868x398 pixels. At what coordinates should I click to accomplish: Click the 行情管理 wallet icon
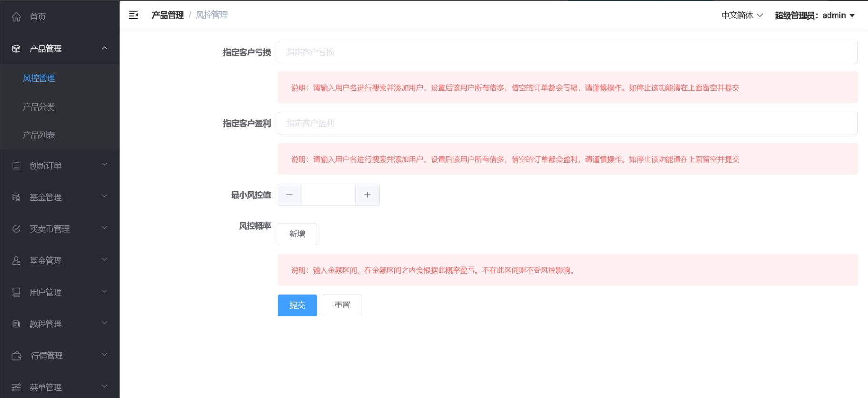17,356
